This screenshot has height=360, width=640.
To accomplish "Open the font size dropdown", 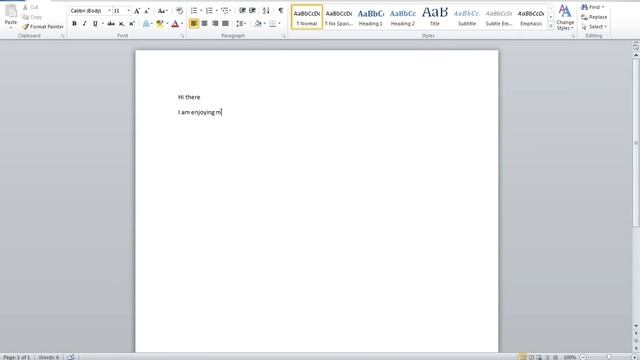I will tap(129, 11).
